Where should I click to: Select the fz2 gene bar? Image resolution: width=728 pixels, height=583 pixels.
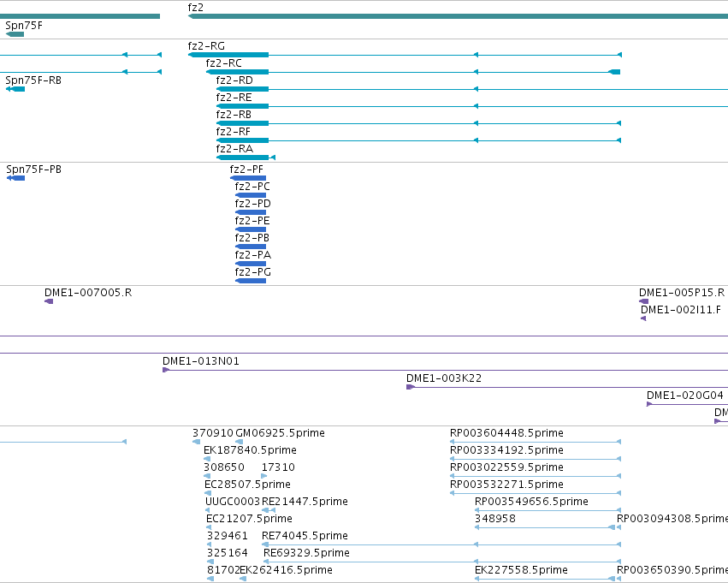[x=458, y=16]
